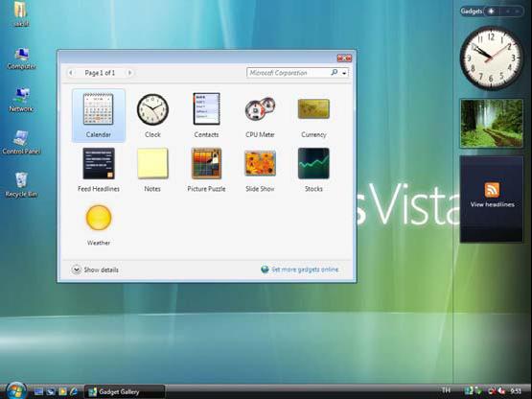
Task: Close the Gadget Gallery window
Action: (344, 59)
